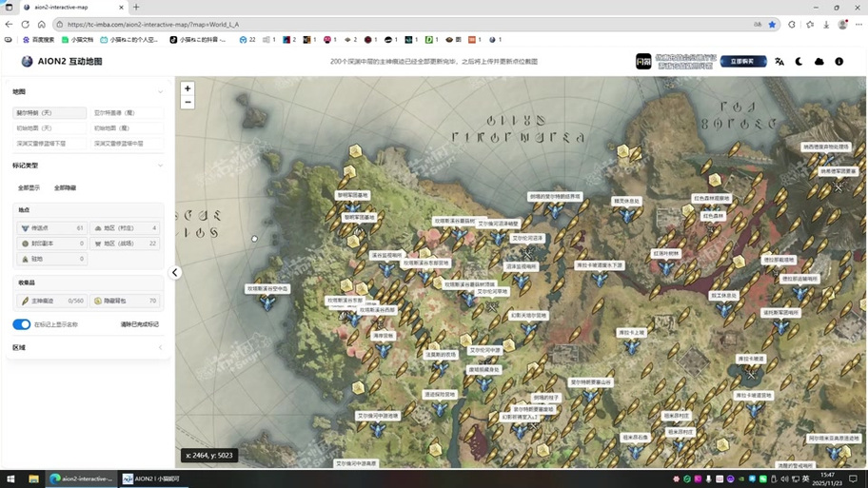This screenshot has width=868, height=488.
Task: Click the browser address bar URL
Action: click(153, 25)
